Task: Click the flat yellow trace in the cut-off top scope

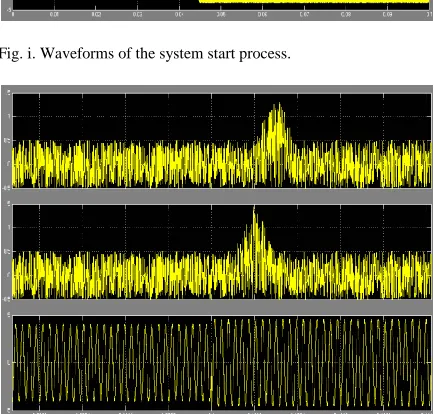Action: click(315, 2)
